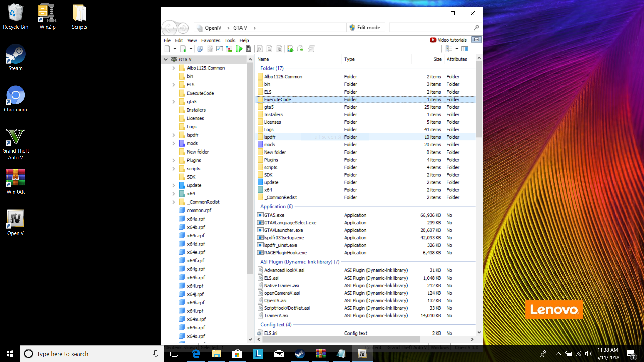This screenshot has width=644, height=362.
Task: Click the Select all checkmark toolbar icon
Action: [x=220, y=49]
